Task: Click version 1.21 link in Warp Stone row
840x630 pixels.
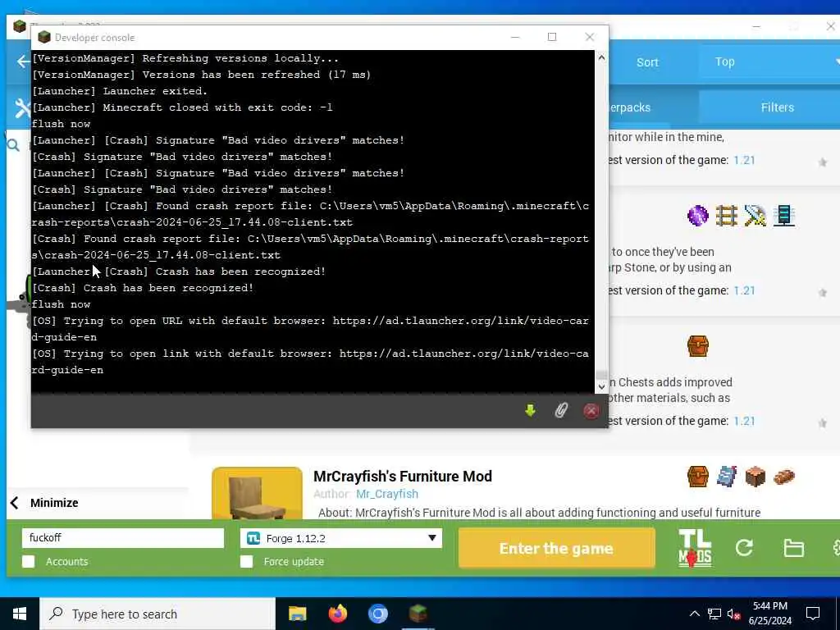Action: [x=744, y=290]
